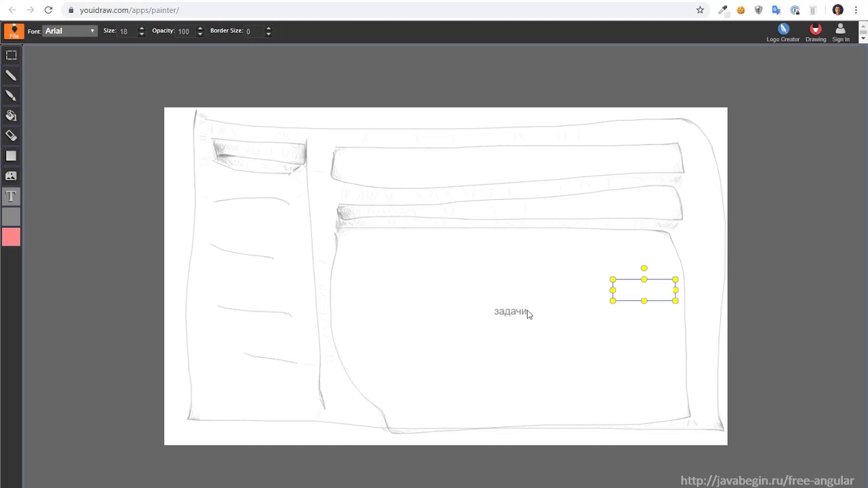Image resolution: width=868 pixels, height=488 pixels.
Task: Open the cookie extension
Action: click(x=741, y=10)
